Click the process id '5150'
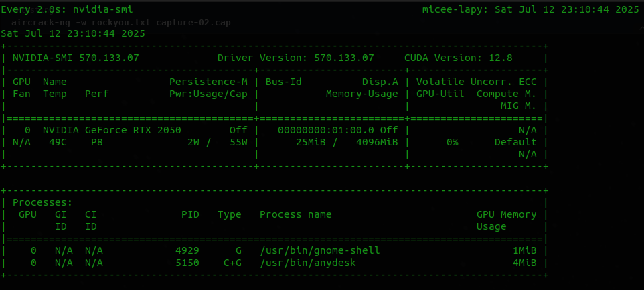The height and width of the screenshot is (290, 644). tap(187, 263)
